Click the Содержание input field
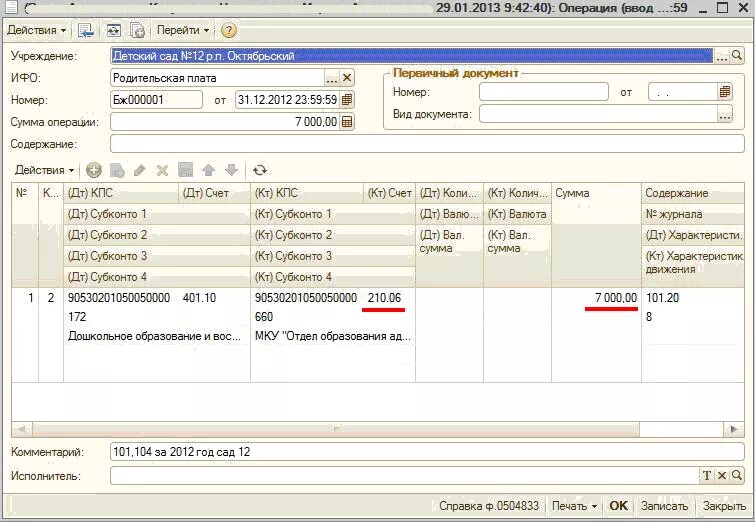 tap(427, 144)
